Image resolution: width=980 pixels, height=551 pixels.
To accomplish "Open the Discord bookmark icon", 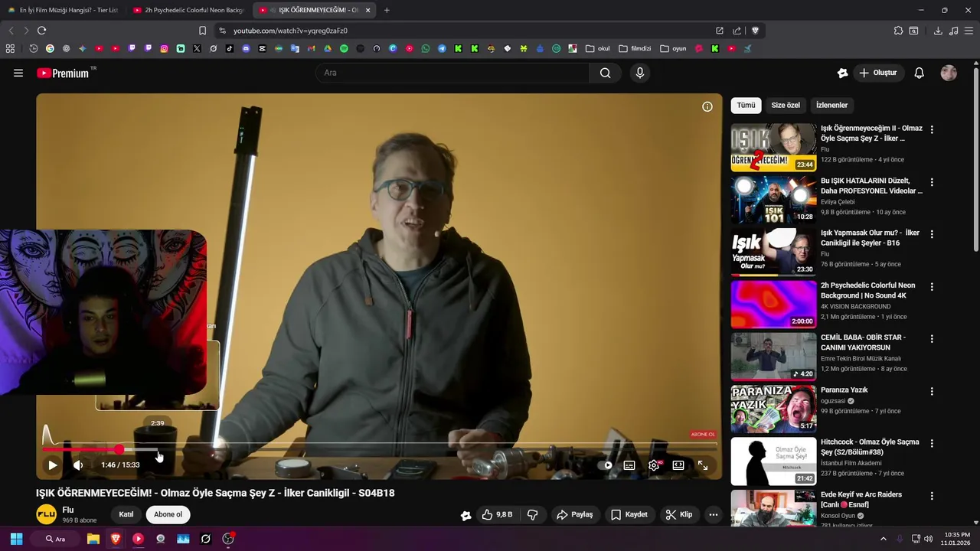I will coord(246,48).
